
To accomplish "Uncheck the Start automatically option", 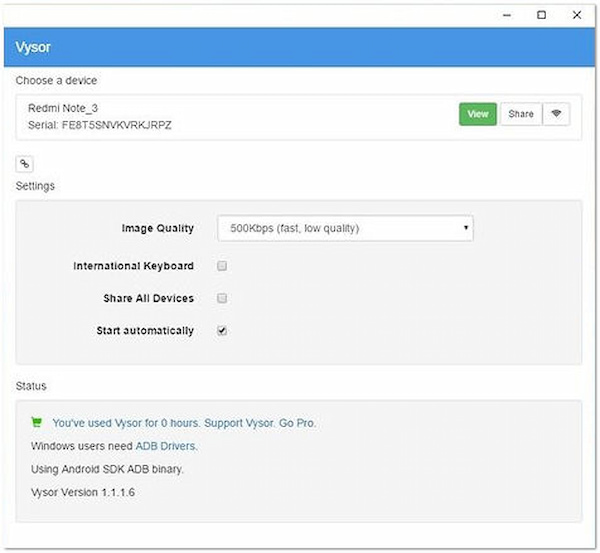I will [222, 331].
